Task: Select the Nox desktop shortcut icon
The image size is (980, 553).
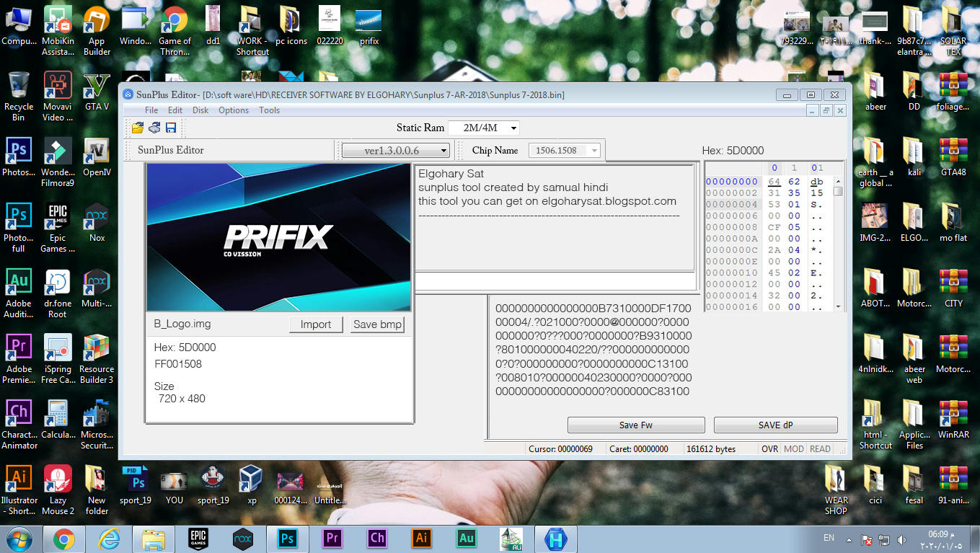Action: point(97,222)
